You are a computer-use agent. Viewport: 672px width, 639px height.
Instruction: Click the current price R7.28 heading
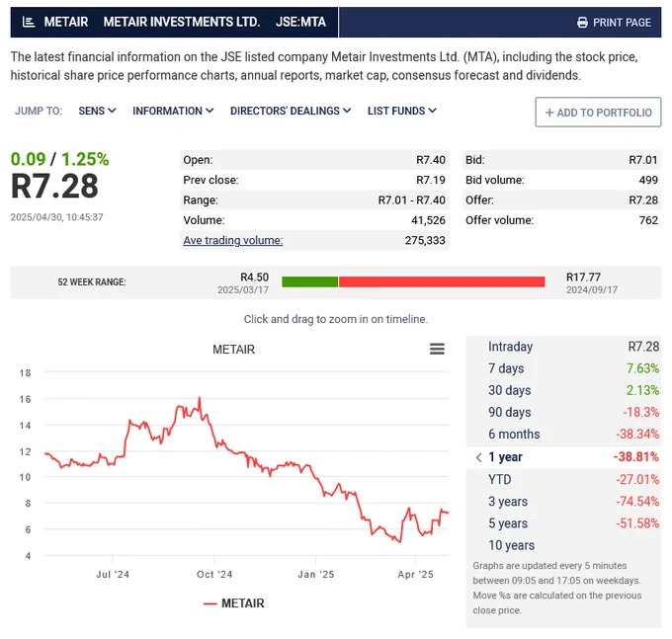[54, 187]
